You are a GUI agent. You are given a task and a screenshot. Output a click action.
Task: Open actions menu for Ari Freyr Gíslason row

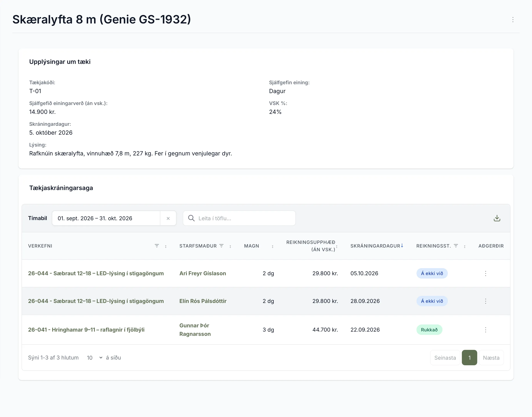pyautogui.click(x=485, y=274)
